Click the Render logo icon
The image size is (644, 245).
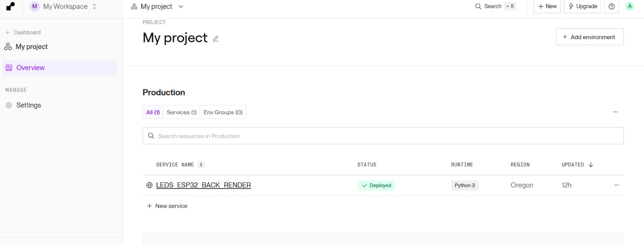point(11,6)
